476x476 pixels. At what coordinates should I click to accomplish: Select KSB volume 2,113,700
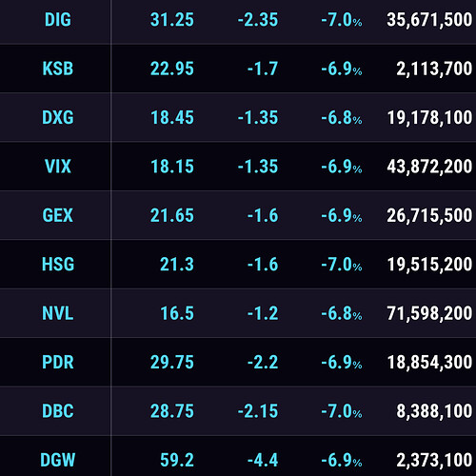pyautogui.click(x=434, y=69)
